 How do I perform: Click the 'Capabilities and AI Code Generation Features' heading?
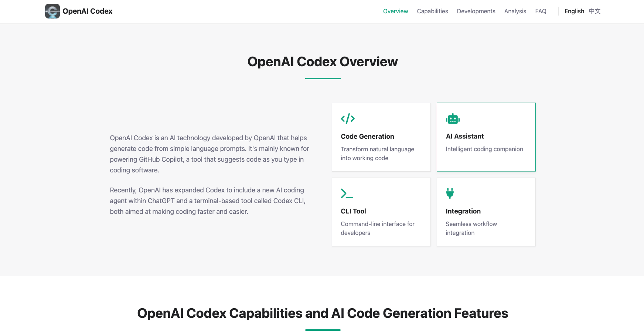coord(323,313)
